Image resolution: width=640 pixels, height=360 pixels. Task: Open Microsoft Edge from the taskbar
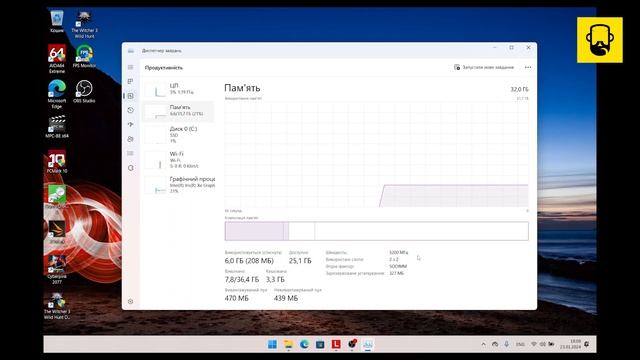coord(304,344)
